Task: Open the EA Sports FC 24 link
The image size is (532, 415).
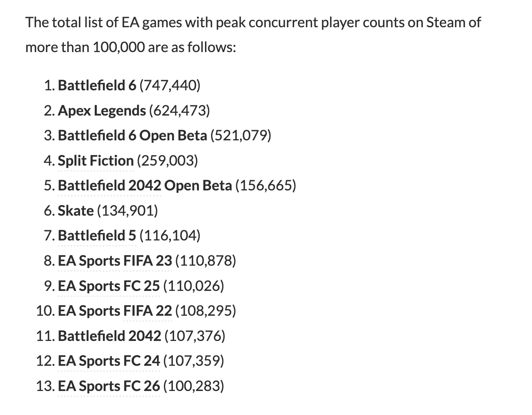Action: 109,361
